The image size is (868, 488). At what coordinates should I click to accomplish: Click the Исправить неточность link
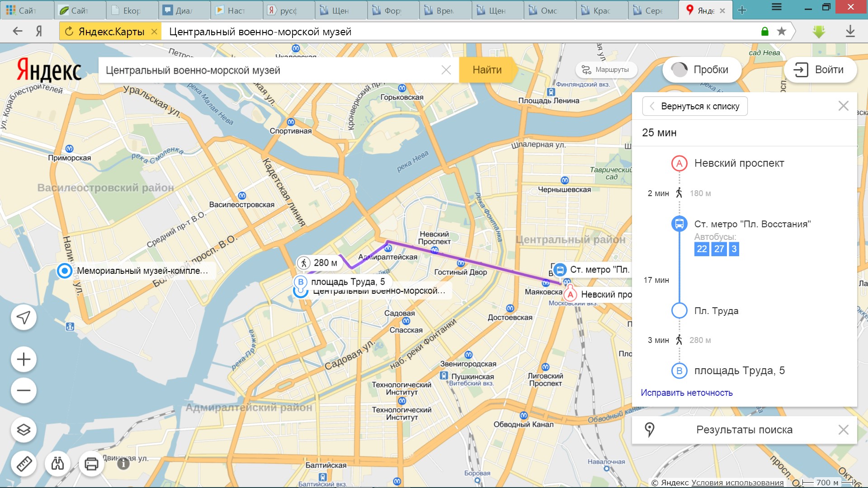tap(686, 393)
